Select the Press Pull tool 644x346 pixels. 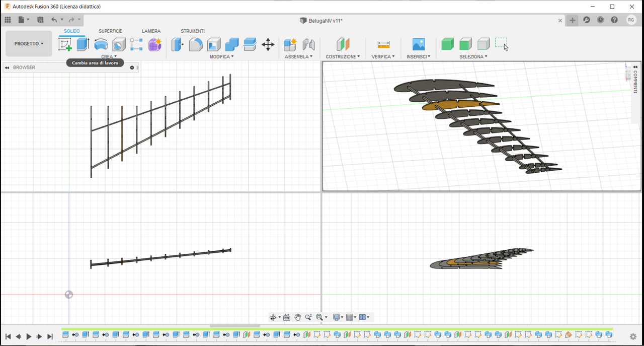(x=178, y=44)
